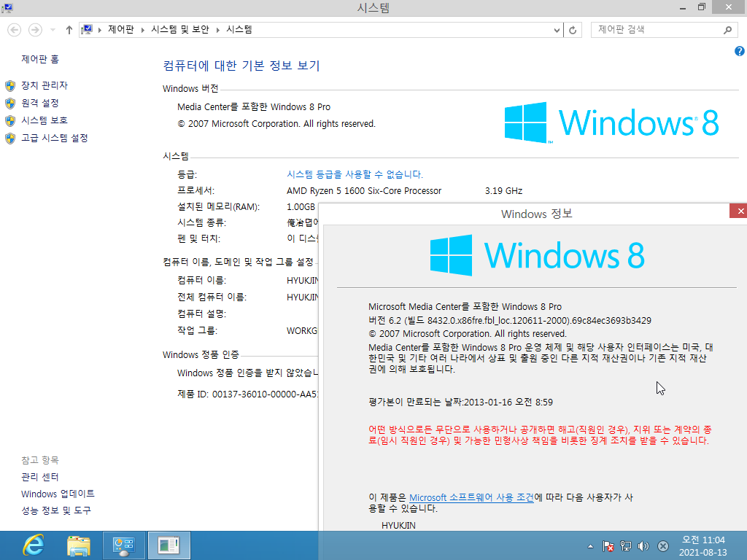Click 평가본이 만료되는 날짜 text

pos(460,402)
